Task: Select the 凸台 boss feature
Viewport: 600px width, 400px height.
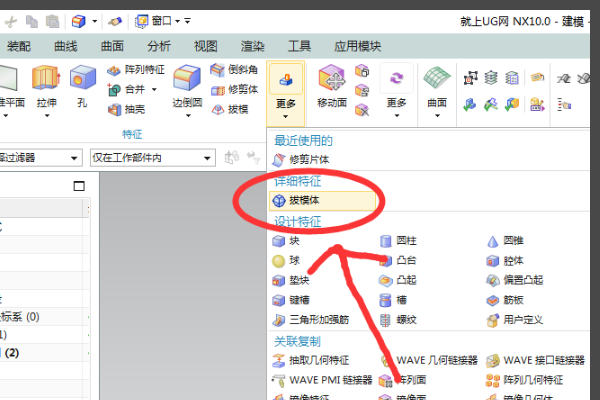Action: (x=398, y=261)
